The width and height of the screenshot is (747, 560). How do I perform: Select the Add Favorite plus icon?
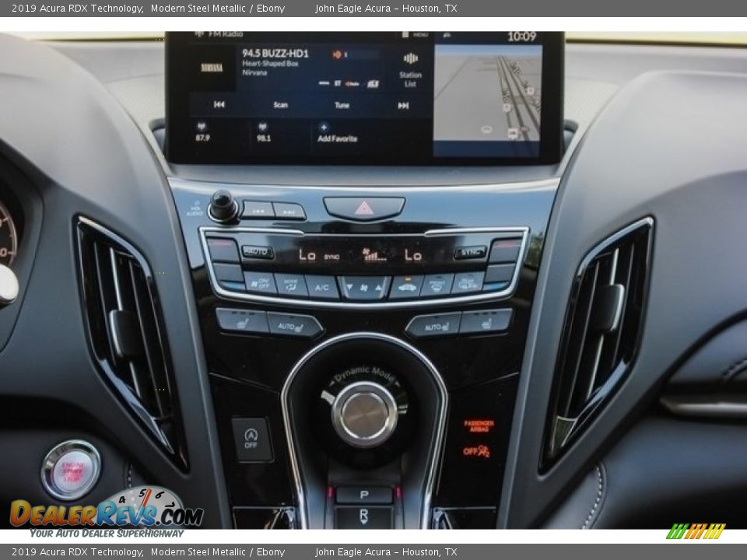(324, 126)
